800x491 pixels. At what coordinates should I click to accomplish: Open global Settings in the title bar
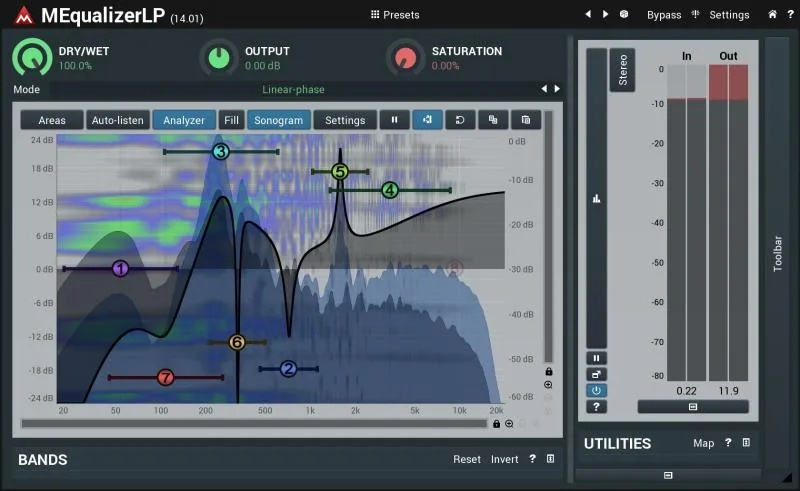pos(729,15)
